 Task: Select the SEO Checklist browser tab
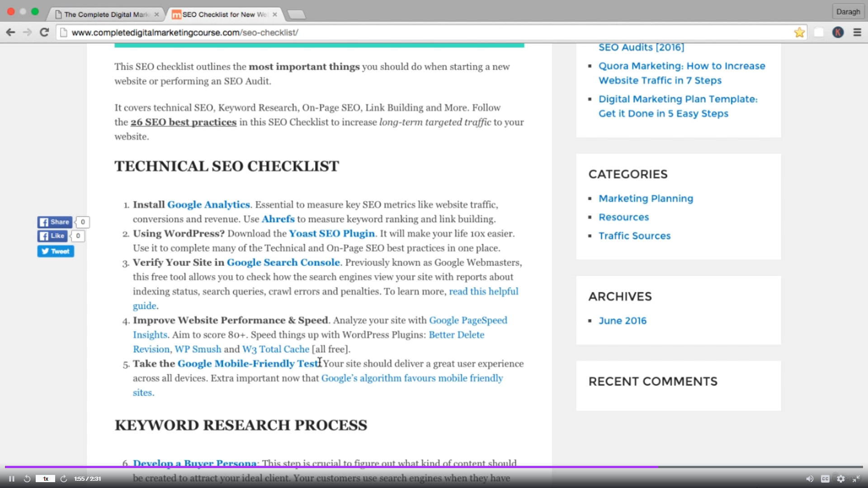(224, 14)
